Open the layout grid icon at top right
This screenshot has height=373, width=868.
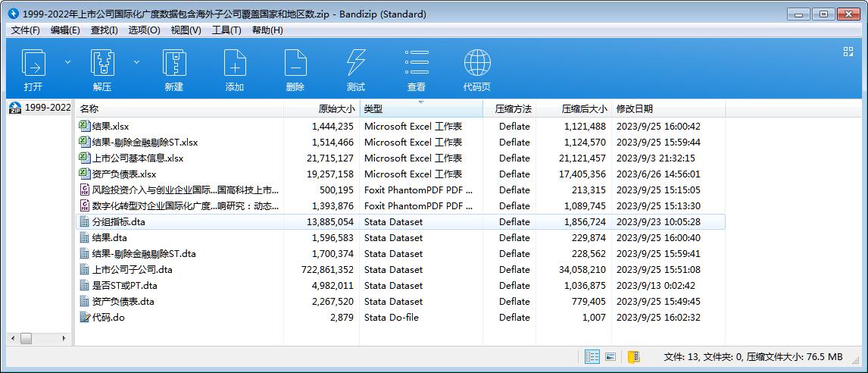(848, 52)
